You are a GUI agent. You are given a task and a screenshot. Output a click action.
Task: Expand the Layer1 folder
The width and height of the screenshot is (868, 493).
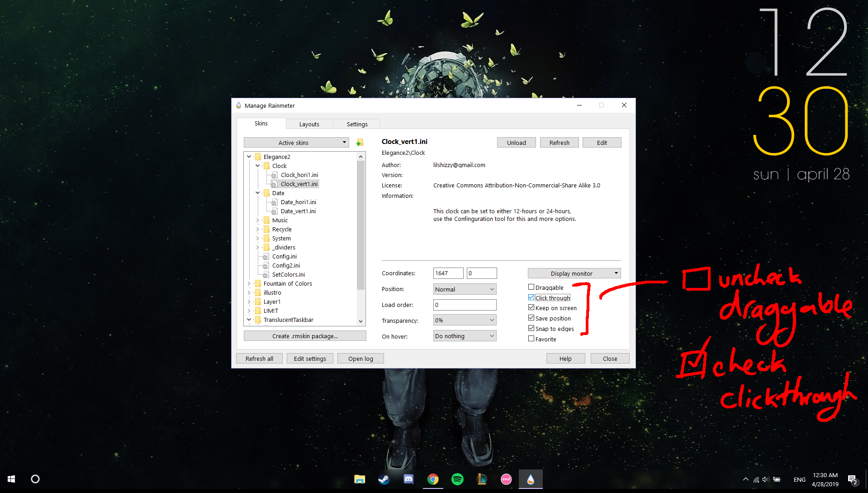click(249, 302)
